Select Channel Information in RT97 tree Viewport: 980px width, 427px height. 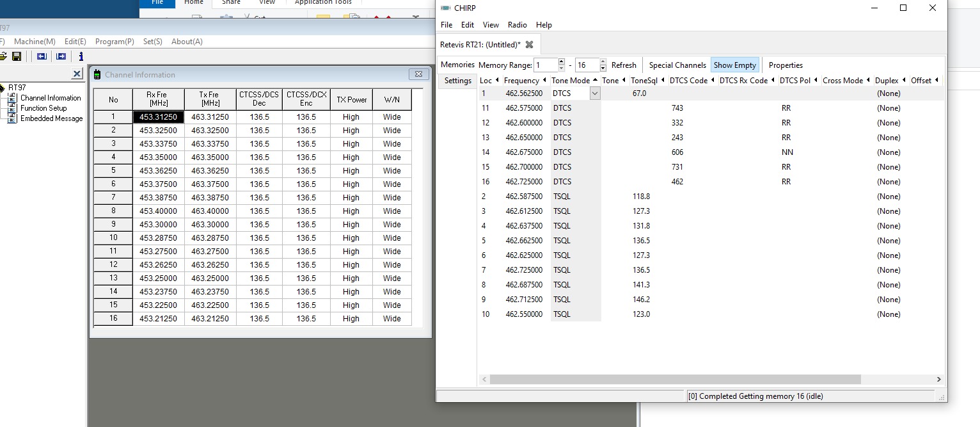click(51, 98)
